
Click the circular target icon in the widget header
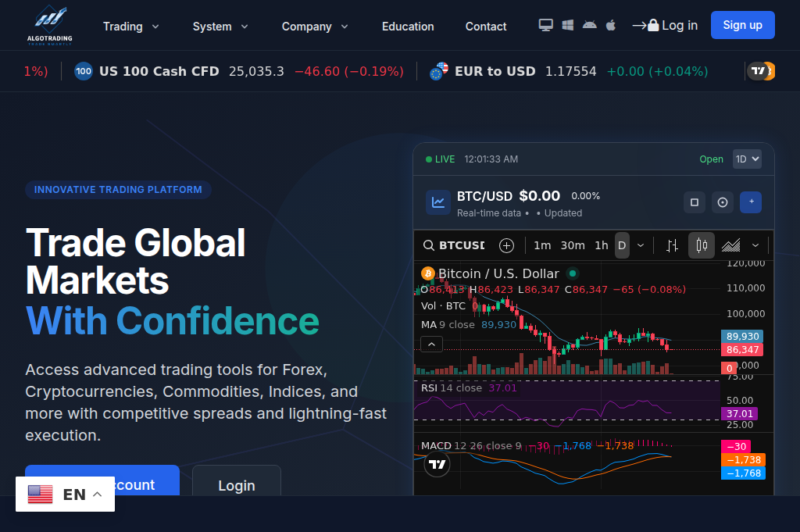coord(722,202)
